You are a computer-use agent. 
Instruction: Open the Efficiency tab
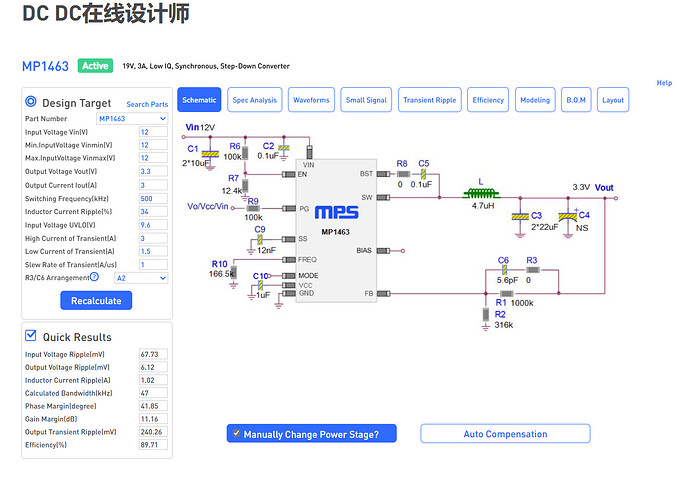tap(488, 100)
